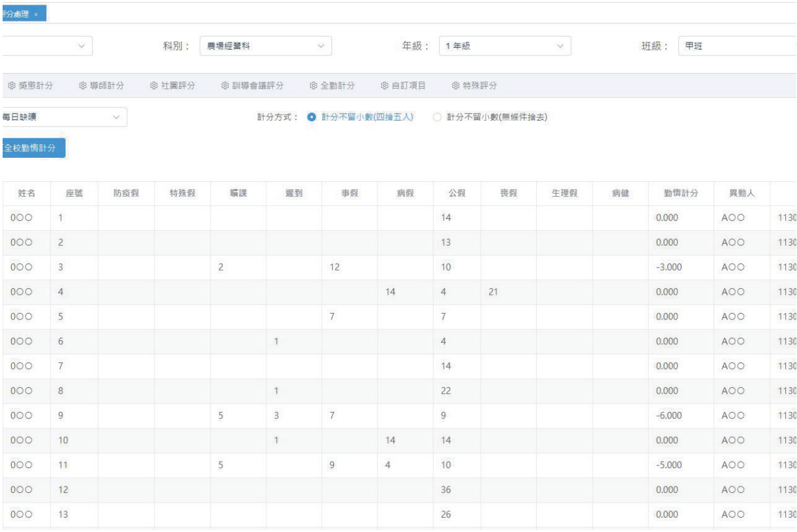Click the 防疫假 column header
This screenshot has height=532, width=797.
click(126, 194)
